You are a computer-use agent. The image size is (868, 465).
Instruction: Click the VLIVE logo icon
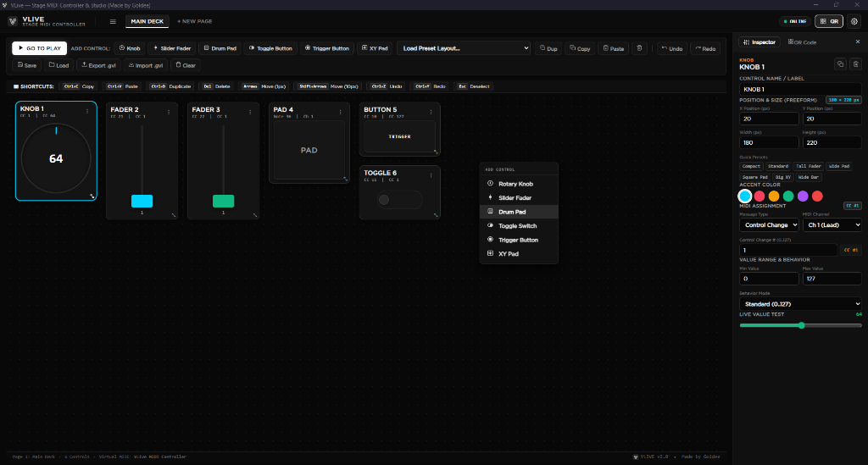click(13, 21)
